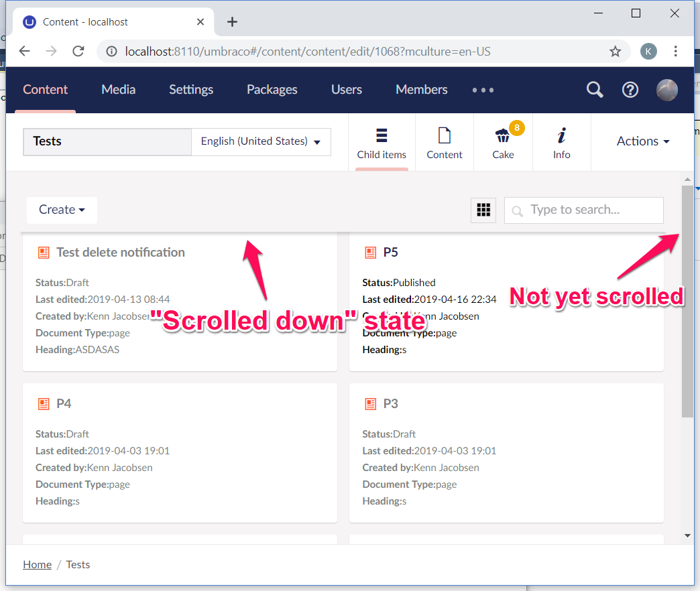
Task: Open the P3 content item
Action: pyautogui.click(x=391, y=403)
